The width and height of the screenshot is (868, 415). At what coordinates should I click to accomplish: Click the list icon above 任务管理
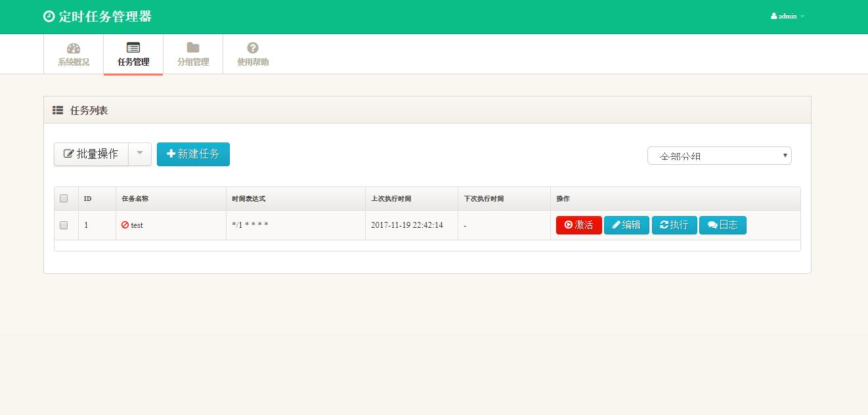133,48
